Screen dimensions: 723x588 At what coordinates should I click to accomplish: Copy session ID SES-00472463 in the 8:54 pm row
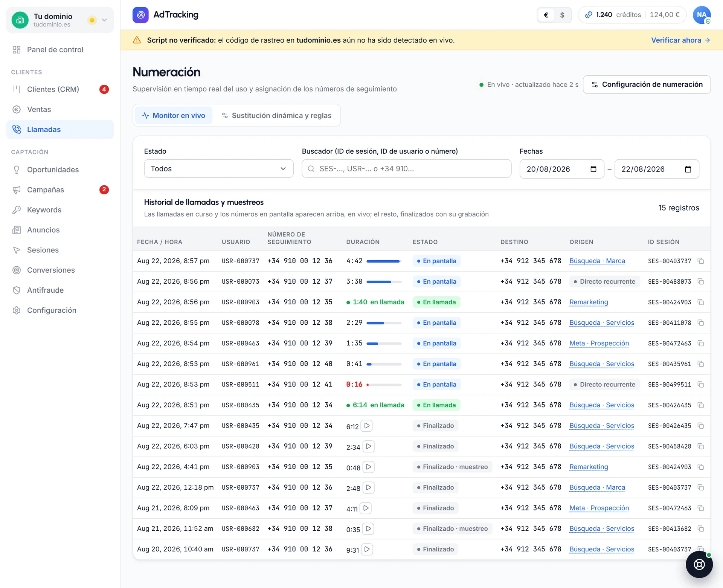coord(701,343)
